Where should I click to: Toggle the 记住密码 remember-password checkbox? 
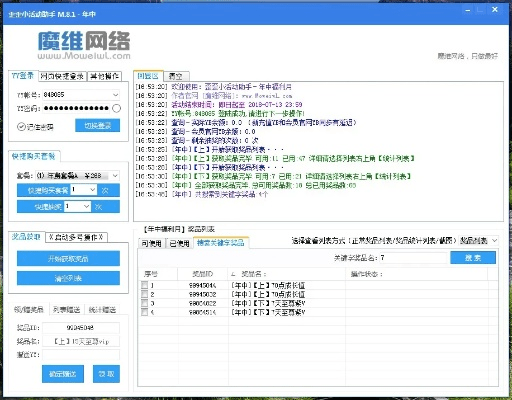21,127
